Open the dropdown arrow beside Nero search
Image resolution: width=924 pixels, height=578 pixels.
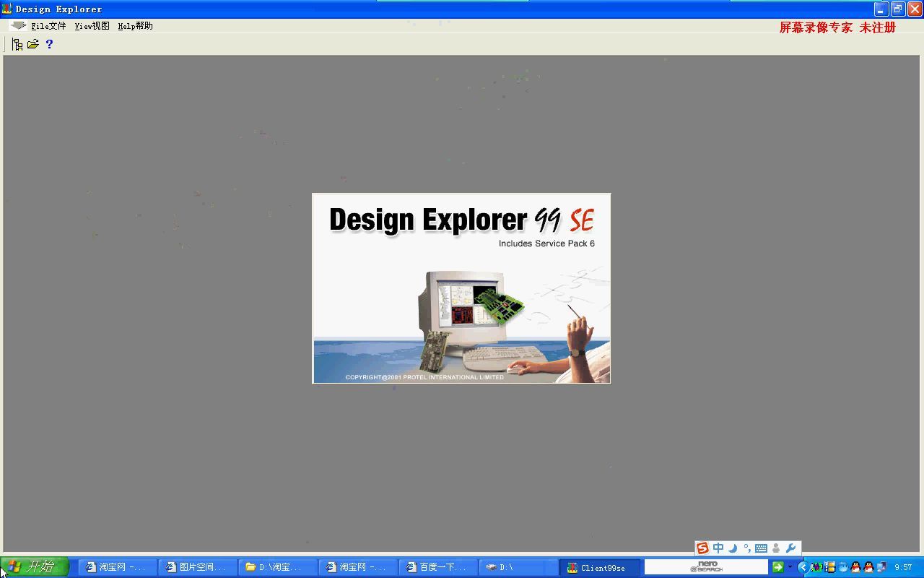[x=790, y=567]
